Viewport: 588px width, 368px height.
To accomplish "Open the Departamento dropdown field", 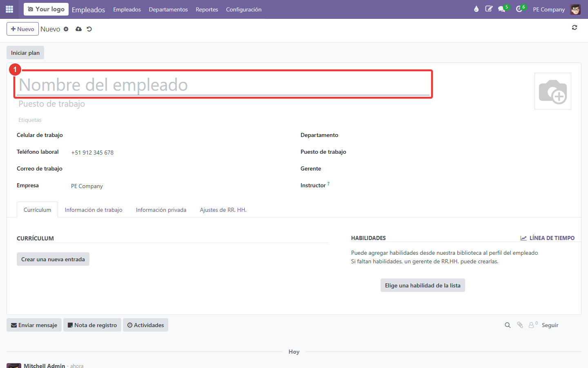I will click(x=463, y=135).
